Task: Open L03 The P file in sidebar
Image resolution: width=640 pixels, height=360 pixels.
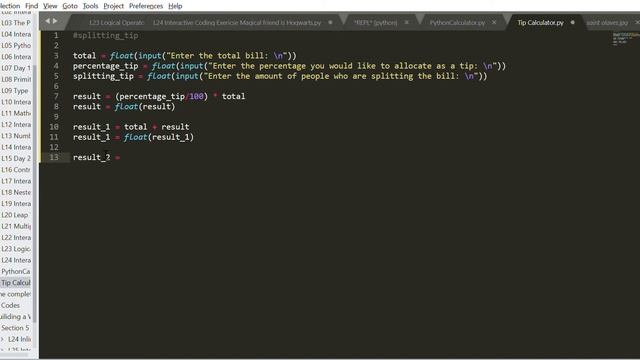Action: (x=16, y=23)
